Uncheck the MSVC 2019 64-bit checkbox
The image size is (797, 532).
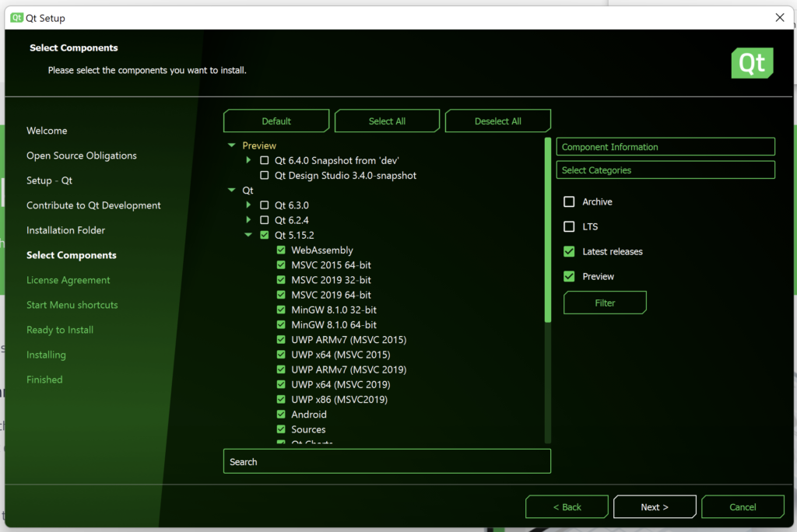coord(281,295)
